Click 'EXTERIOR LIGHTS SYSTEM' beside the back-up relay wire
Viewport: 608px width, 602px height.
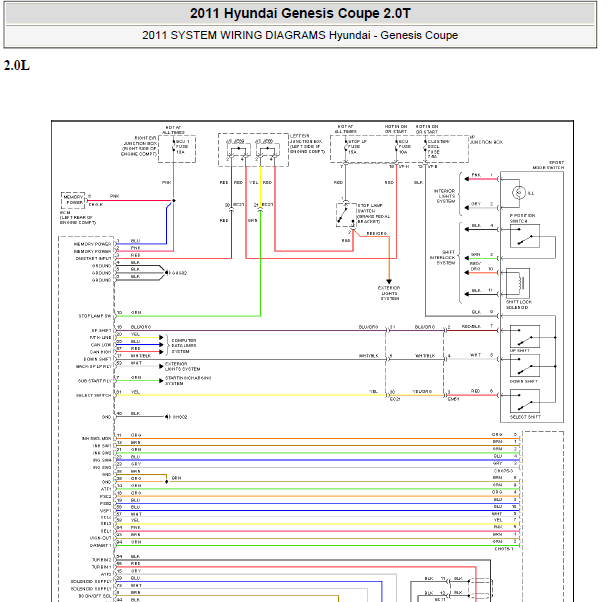click(x=182, y=366)
